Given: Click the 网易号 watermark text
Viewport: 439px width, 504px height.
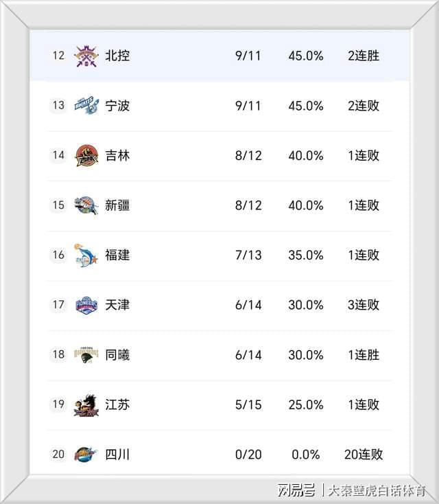Looking at the screenshot, I should (296, 490).
